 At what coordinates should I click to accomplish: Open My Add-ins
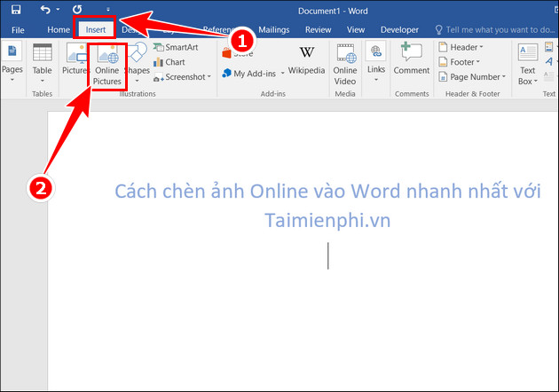tap(248, 74)
